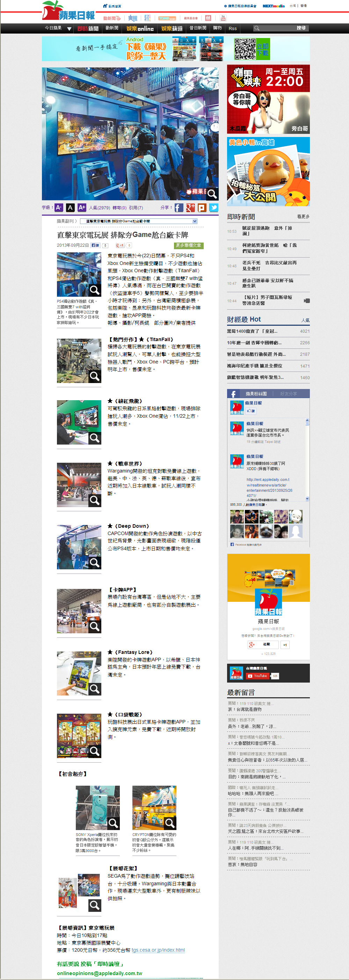This screenshot has height=980, width=349.
Task: Zoom the 緋紅飛龍 thumbnail with its magnifier
Action: pos(95,438)
